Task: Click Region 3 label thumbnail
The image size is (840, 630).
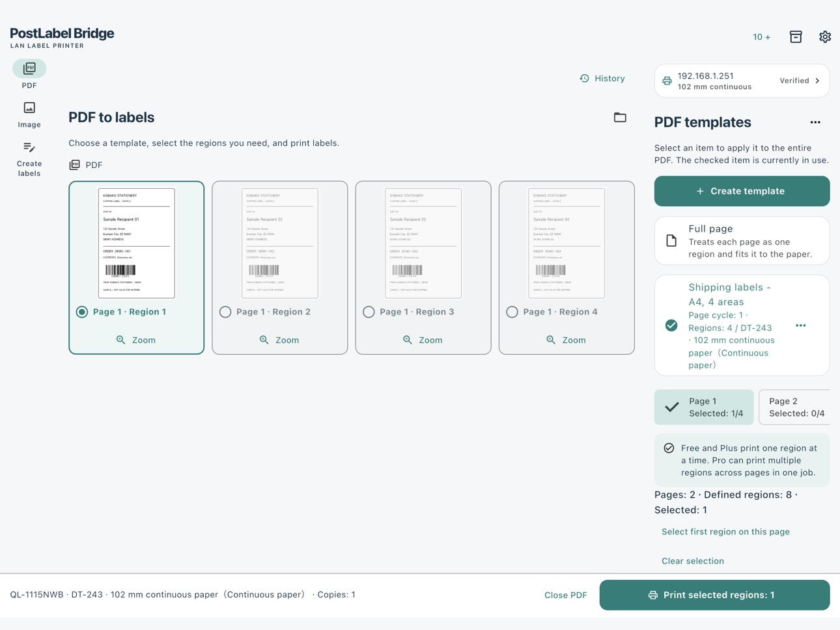Action: pos(423,243)
